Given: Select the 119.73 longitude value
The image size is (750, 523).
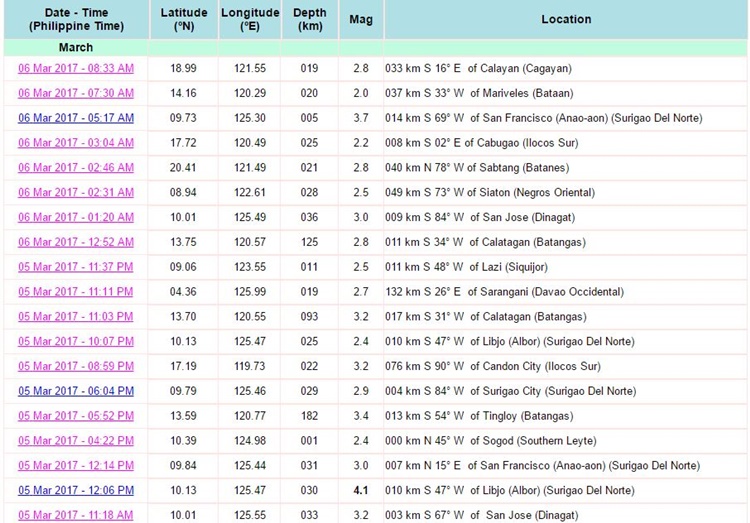Looking at the screenshot, I should [x=250, y=367].
